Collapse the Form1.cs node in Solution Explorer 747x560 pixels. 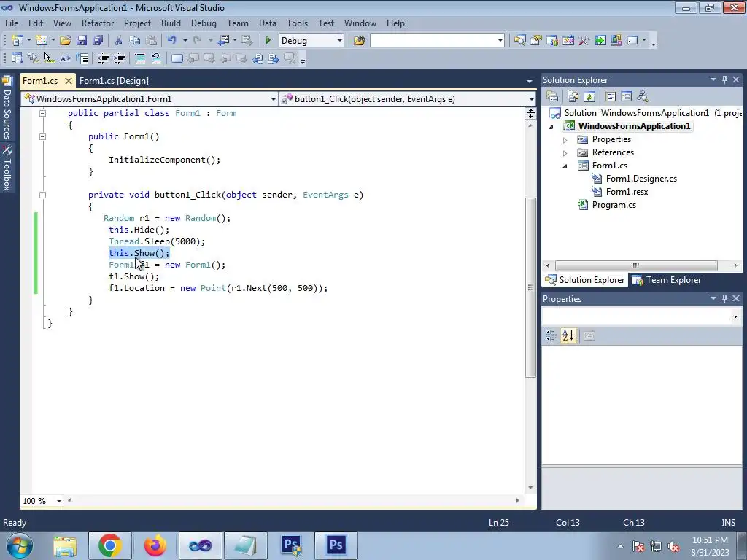(565, 166)
